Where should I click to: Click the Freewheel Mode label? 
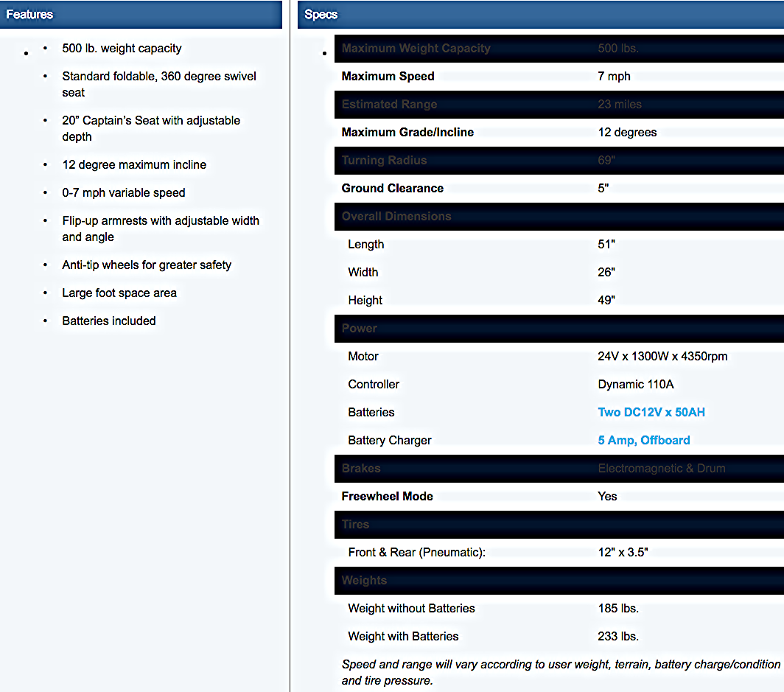click(387, 497)
